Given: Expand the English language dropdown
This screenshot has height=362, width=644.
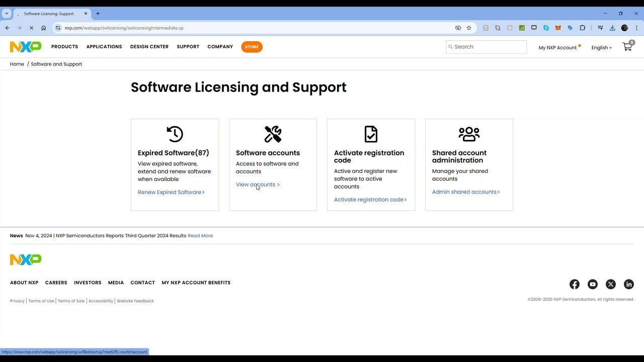Looking at the screenshot, I should tap(601, 48).
